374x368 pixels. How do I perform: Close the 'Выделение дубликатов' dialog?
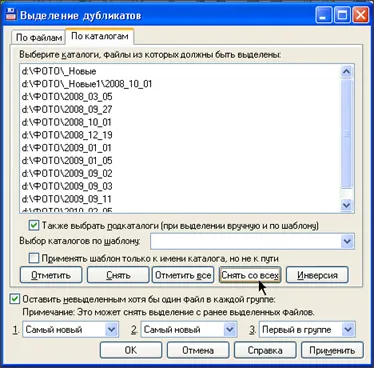point(361,15)
